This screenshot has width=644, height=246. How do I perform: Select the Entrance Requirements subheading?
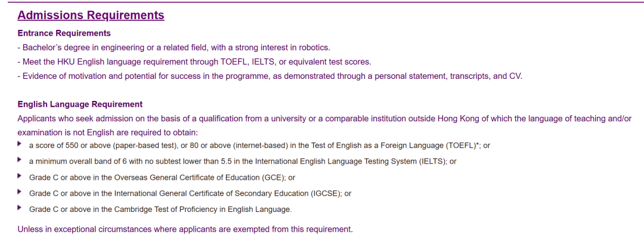pyautogui.click(x=64, y=33)
